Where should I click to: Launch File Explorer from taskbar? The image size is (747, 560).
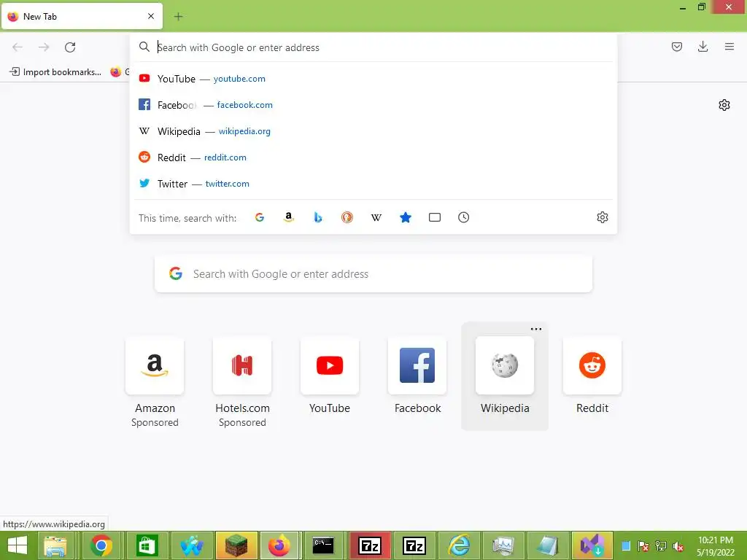[x=55, y=545]
